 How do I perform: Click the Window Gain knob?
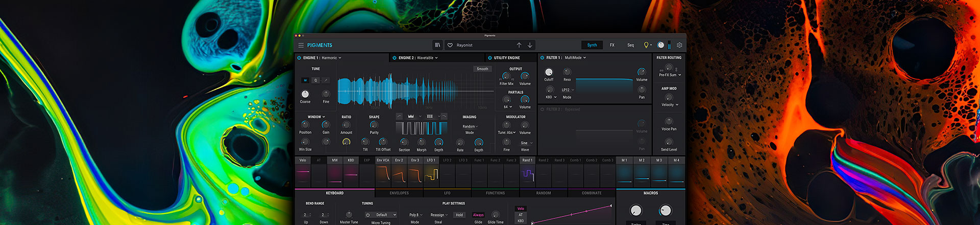pyautogui.click(x=326, y=125)
